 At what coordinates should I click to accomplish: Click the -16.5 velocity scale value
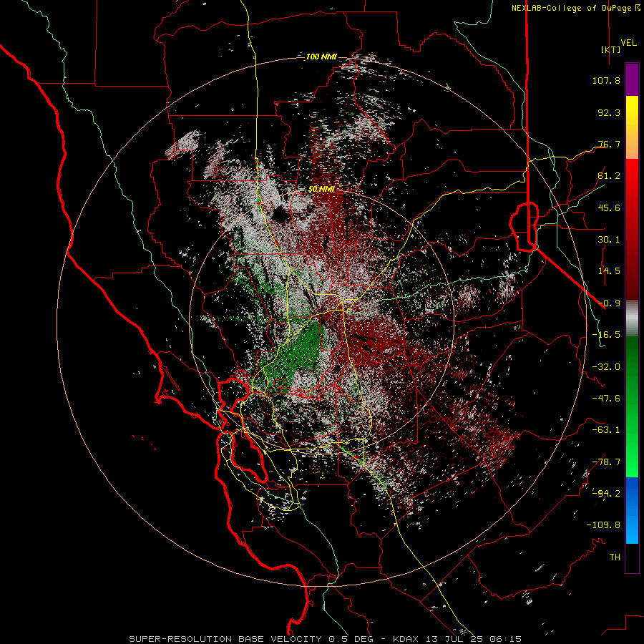[606, 335]
